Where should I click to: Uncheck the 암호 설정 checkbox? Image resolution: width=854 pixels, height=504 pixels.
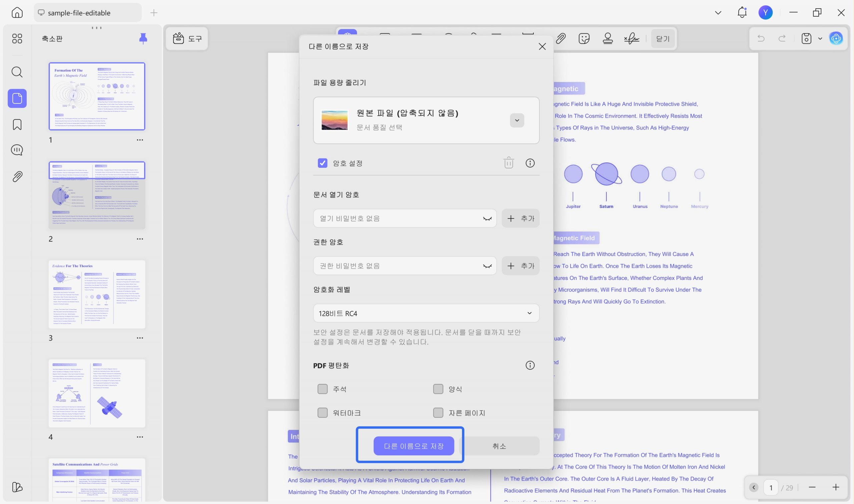point(322,163)
